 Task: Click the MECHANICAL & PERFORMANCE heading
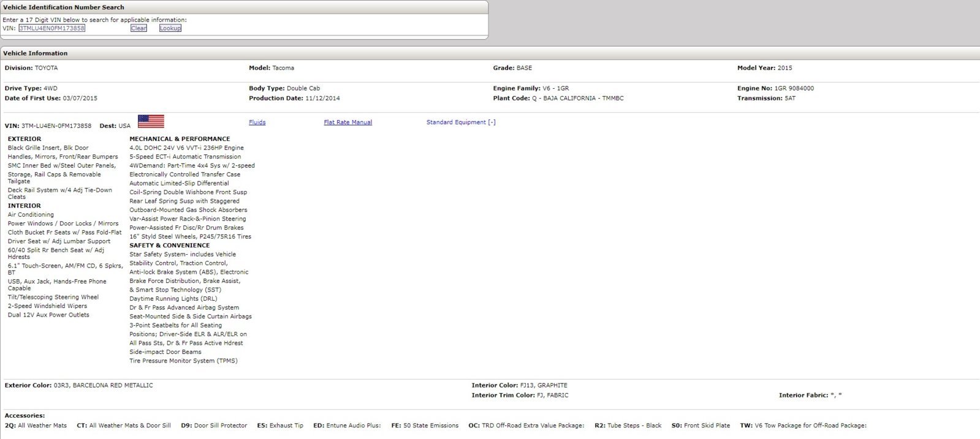(180, 139)
